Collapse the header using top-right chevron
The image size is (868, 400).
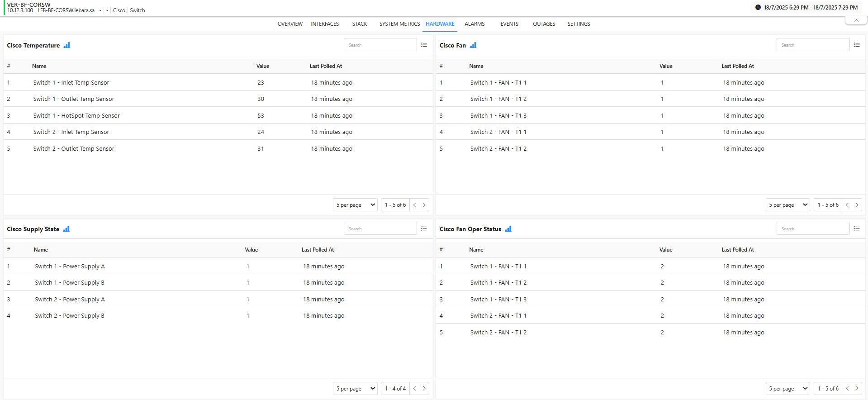pos(856,20)
